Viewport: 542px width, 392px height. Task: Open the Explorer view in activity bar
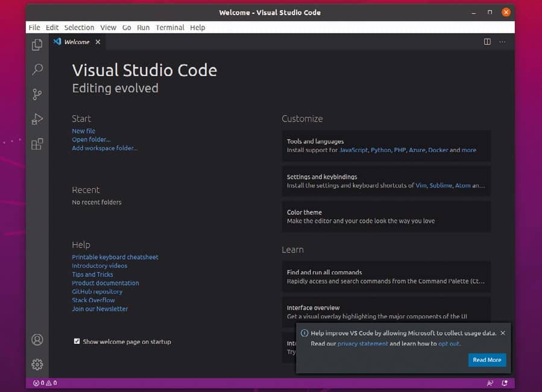tap(37, 45)
